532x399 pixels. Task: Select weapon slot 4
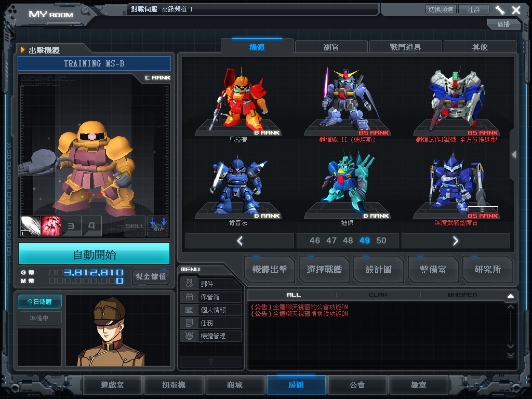91,226
